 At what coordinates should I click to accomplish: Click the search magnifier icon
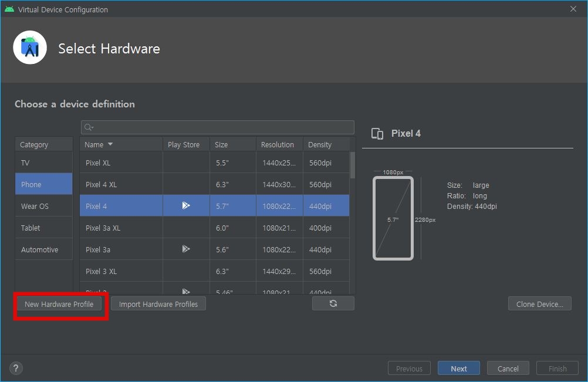click(89, 127)
